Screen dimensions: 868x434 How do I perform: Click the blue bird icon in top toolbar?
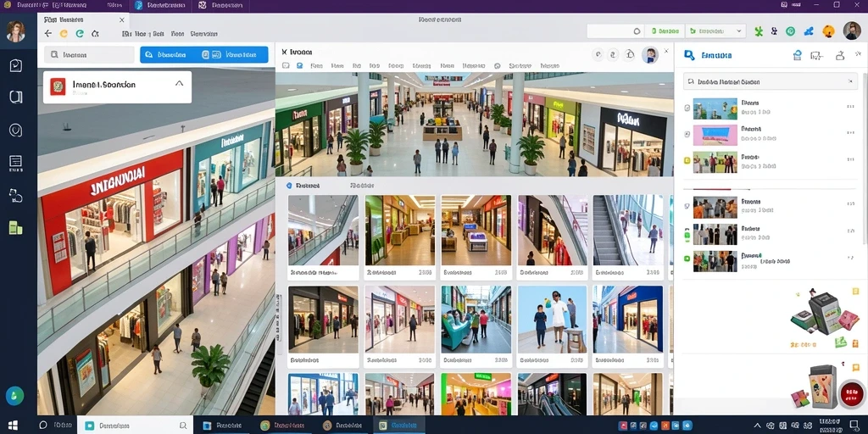coord(810,31)
